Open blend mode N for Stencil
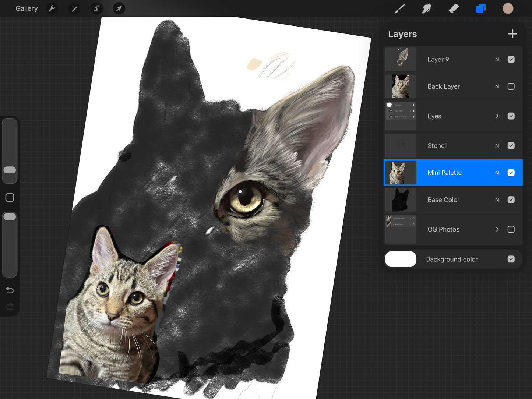 point(497,146)
